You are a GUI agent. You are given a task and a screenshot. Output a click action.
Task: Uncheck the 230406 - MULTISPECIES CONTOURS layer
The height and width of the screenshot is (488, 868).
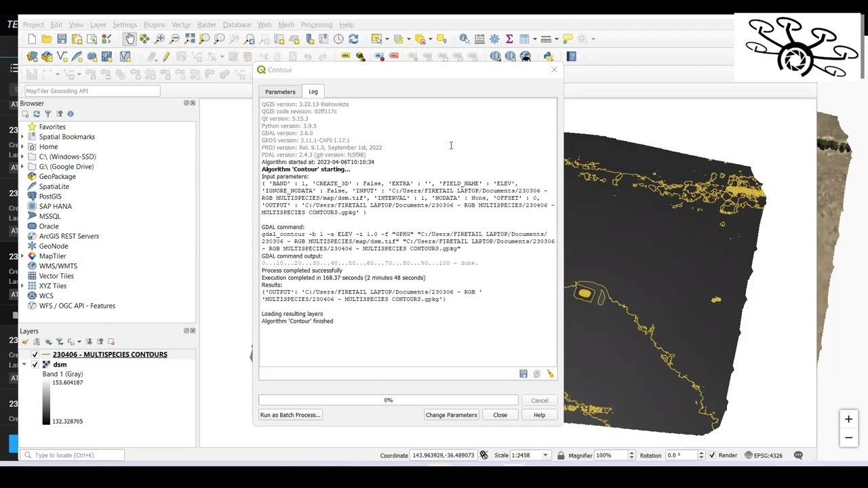point(35,354)
